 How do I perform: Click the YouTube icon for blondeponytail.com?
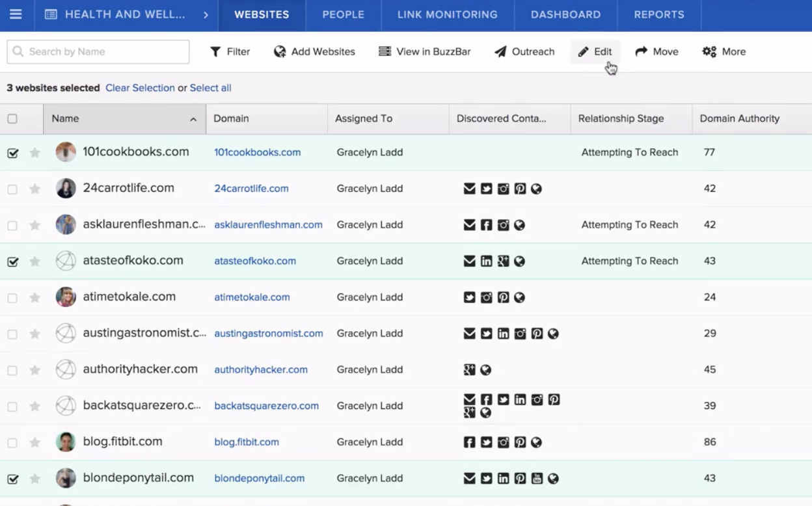pyautogui.click(x=537, y=478)
